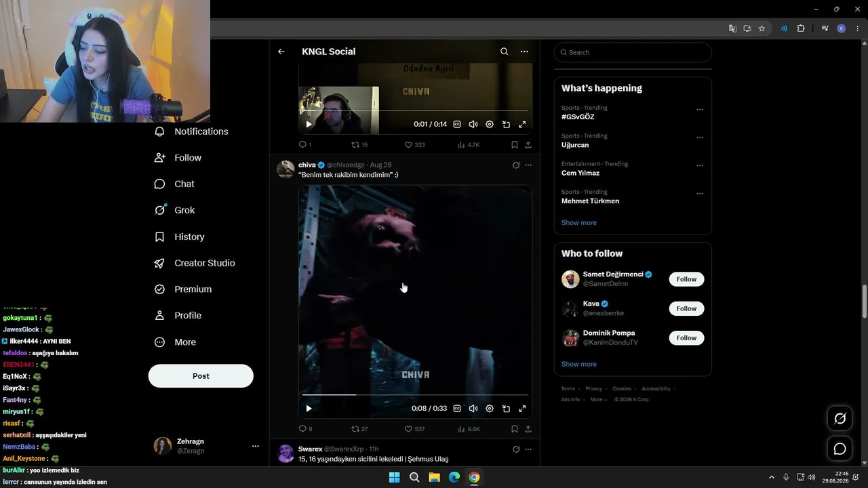Mute the 0:14 video's sound
Screen dimensions: 868x488
pos(473,125)
